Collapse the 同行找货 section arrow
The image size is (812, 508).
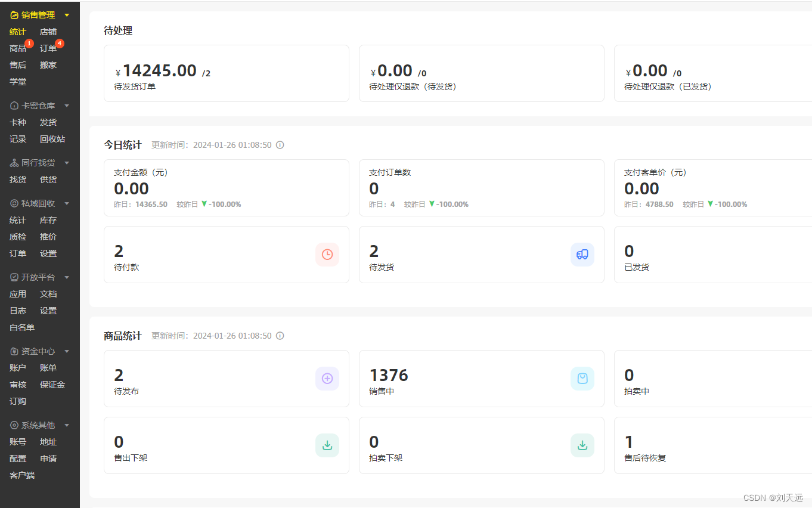tap(67, 163)
